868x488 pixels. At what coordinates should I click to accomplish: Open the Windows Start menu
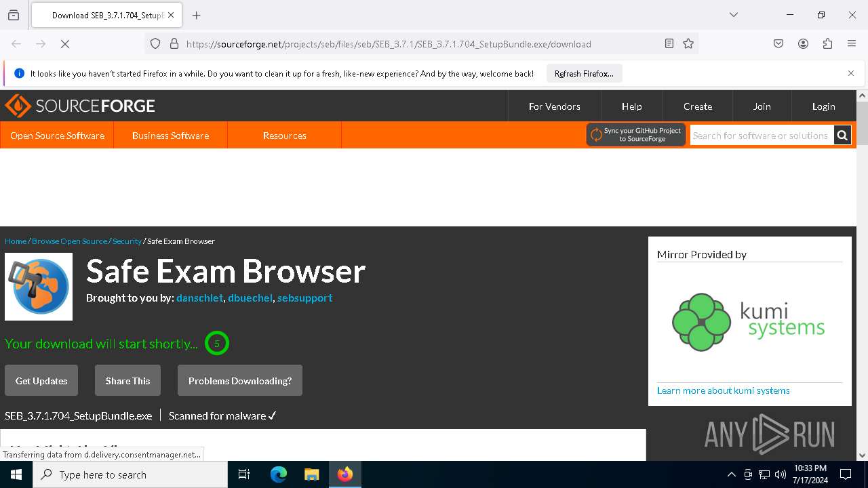(16, 474)
